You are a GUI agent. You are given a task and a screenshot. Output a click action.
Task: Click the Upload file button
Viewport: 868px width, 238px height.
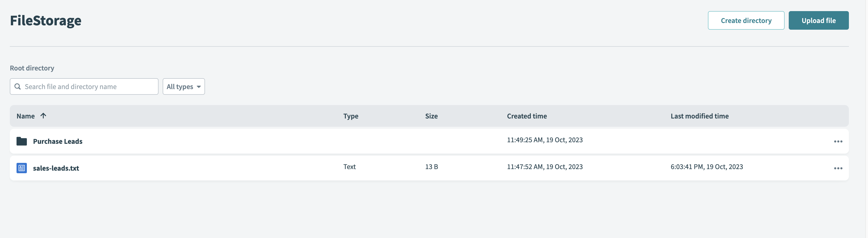pos(818,20)
